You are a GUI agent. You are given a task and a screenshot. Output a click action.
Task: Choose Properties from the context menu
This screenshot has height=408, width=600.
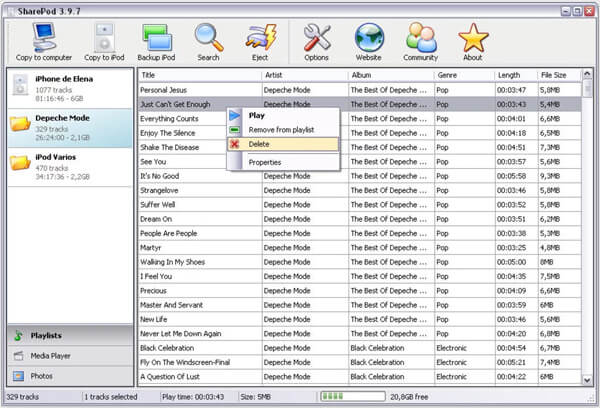tap(283, 162)
